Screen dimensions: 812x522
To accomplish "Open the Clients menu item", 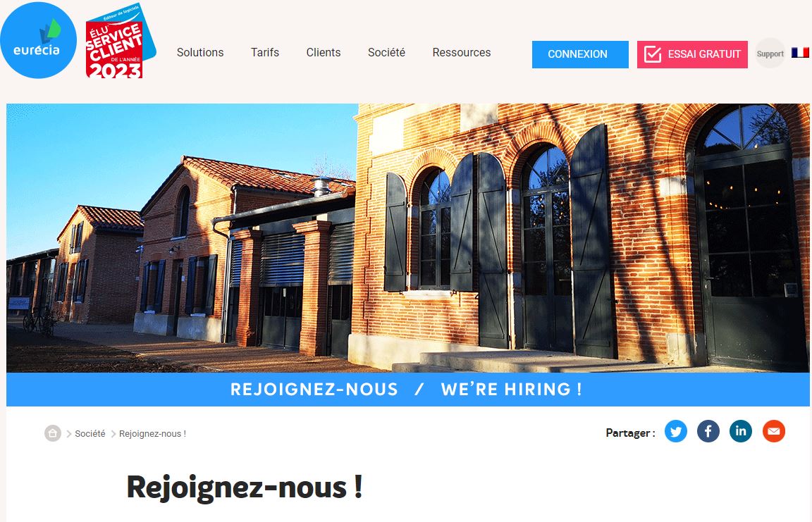I will tap(324, 52).
